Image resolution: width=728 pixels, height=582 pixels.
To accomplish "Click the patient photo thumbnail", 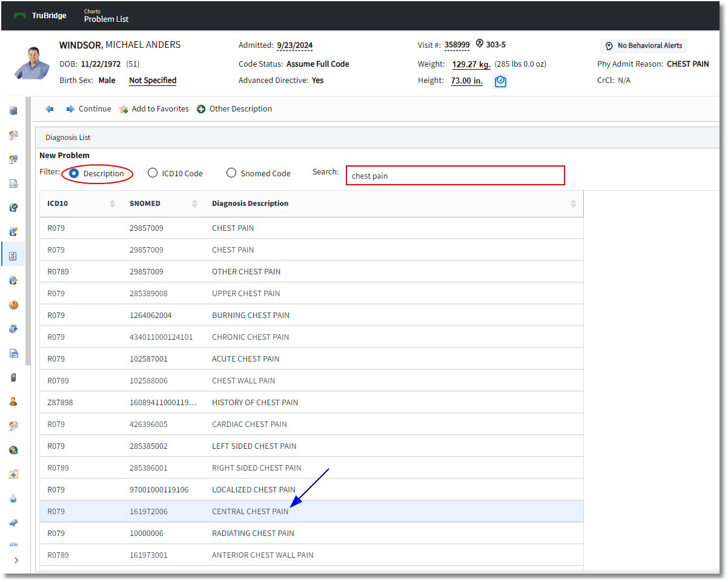I will [32, 62].
